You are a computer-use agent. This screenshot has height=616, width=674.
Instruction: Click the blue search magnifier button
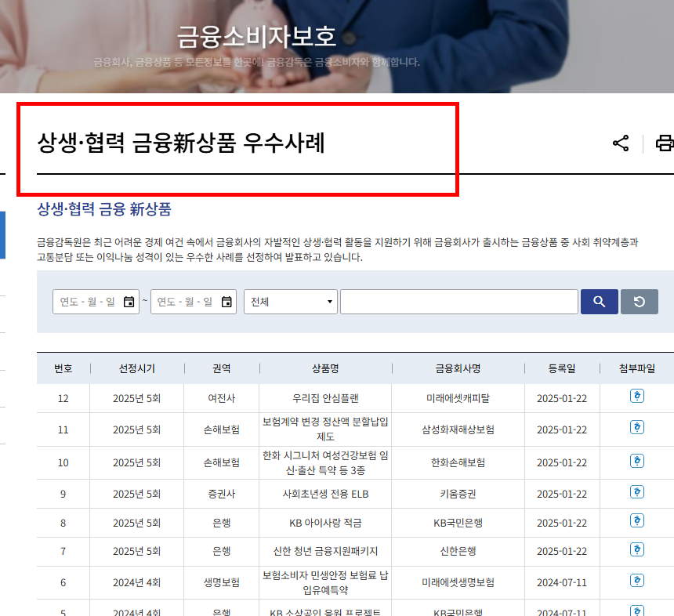(x=598, y=302)
